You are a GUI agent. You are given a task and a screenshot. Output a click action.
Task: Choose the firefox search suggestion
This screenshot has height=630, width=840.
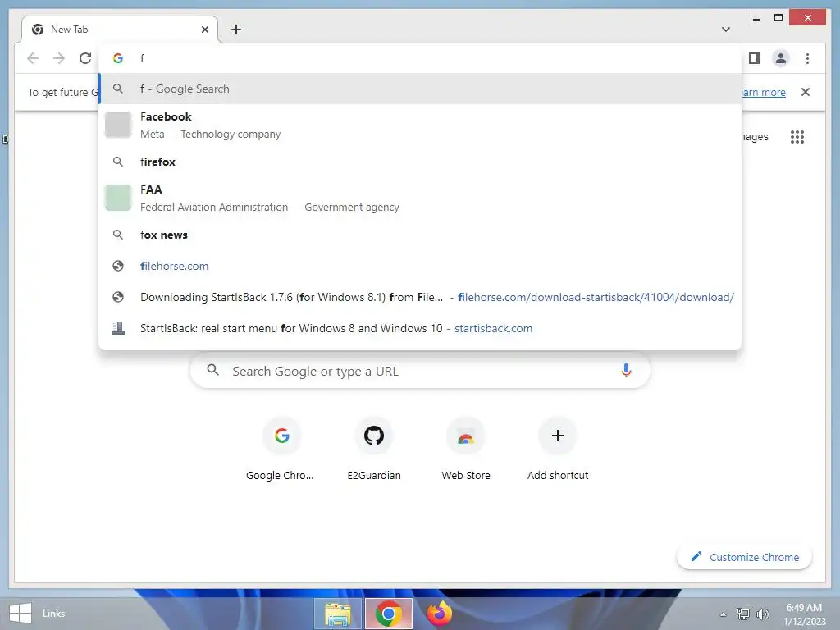420,162
